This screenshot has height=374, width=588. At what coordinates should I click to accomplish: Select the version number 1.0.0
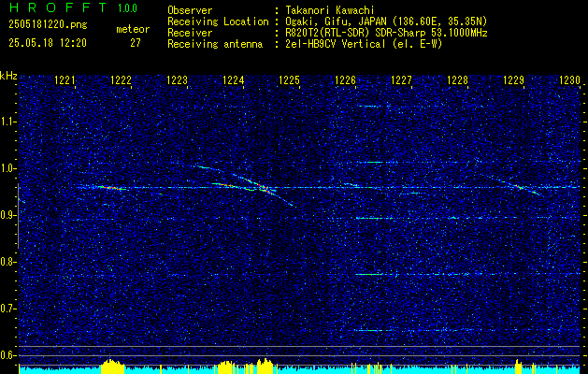click(x=127, y=8)
